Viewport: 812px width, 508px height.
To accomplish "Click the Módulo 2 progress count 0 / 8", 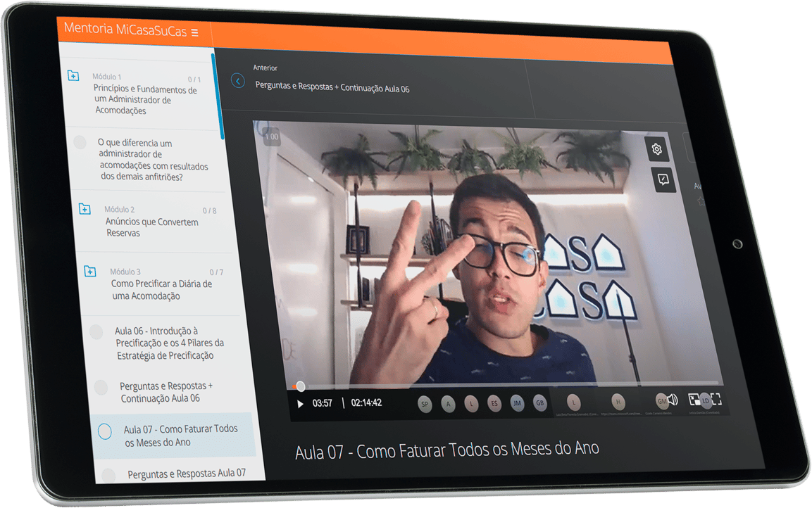I will [209, 210].
